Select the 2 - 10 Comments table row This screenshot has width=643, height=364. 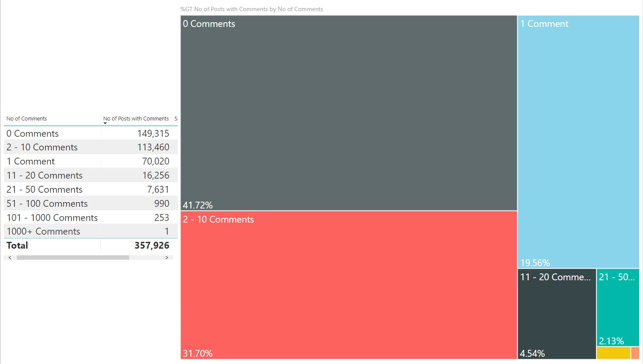pyautogui.click(x=91, y=147)
